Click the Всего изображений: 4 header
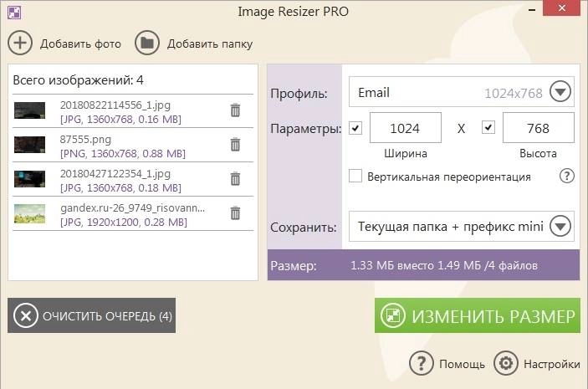 click(78, 80)
